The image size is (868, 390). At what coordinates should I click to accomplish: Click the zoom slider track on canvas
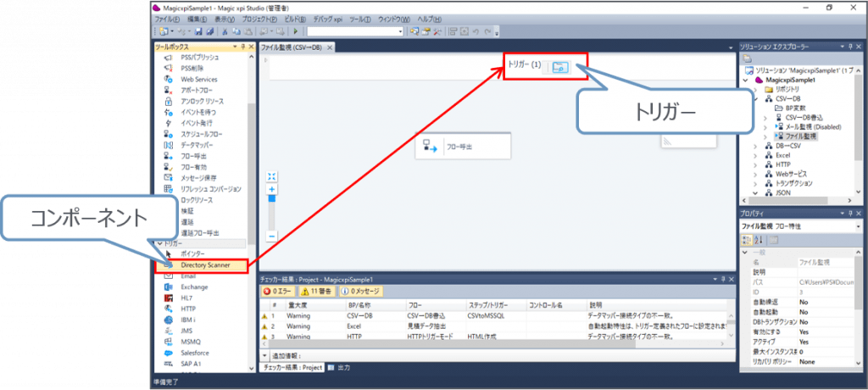[272, 212]
